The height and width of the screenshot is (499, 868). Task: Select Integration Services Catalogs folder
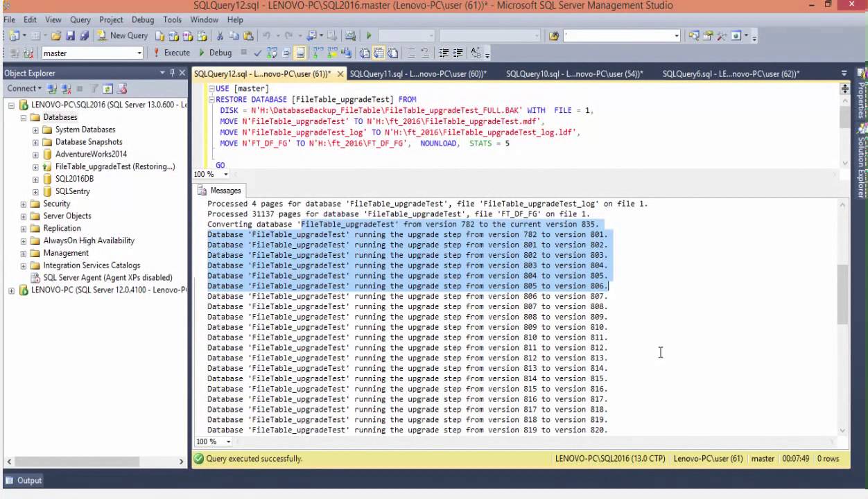coord(92,265)
